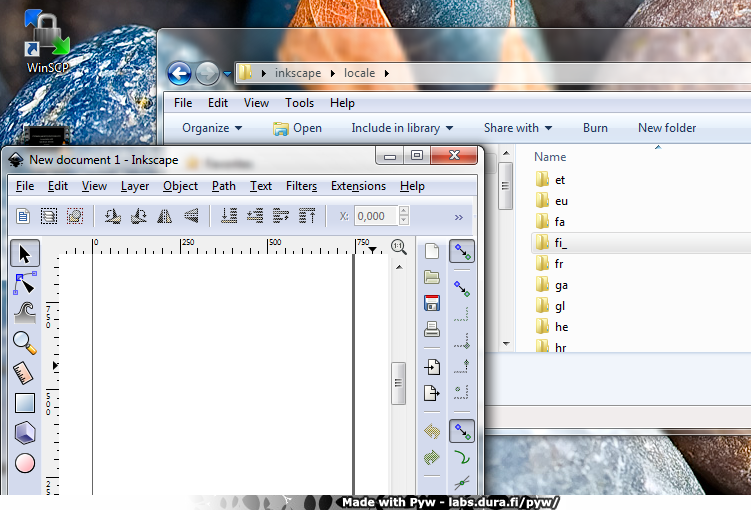
Task: Open the Extensions menu
Action: point(358,186)
